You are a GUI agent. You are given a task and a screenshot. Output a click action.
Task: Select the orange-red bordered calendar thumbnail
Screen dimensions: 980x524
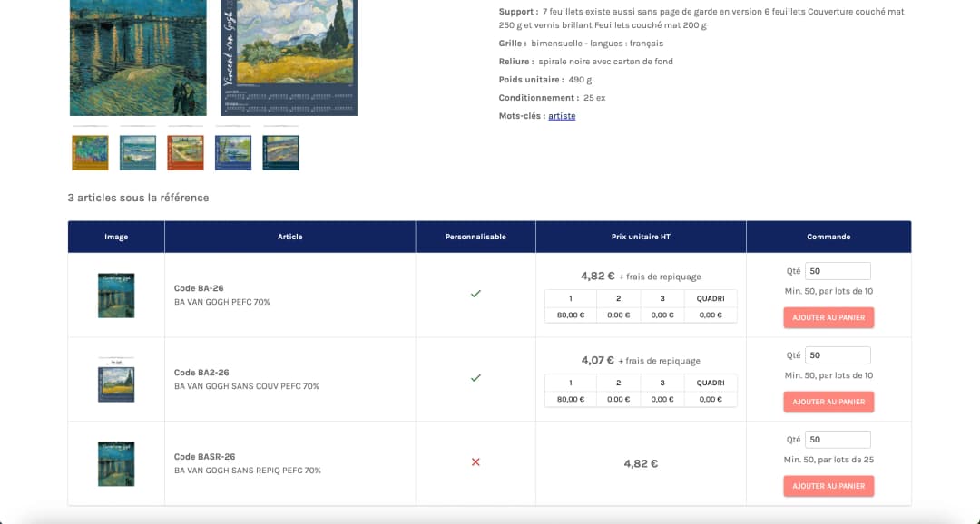tap(185, 152)
